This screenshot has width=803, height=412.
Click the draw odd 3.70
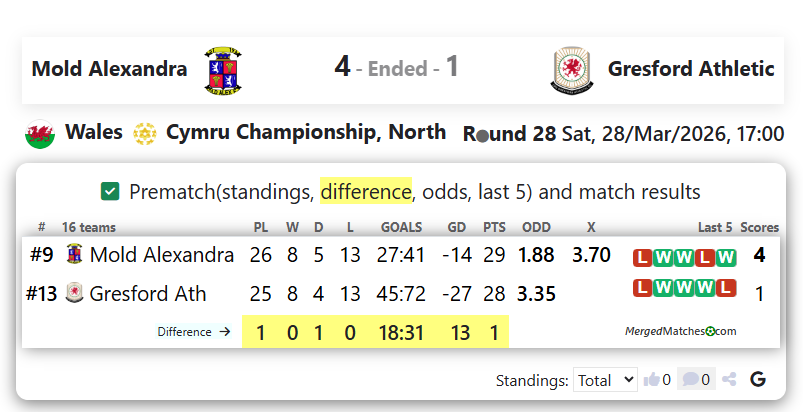[591, 255]
